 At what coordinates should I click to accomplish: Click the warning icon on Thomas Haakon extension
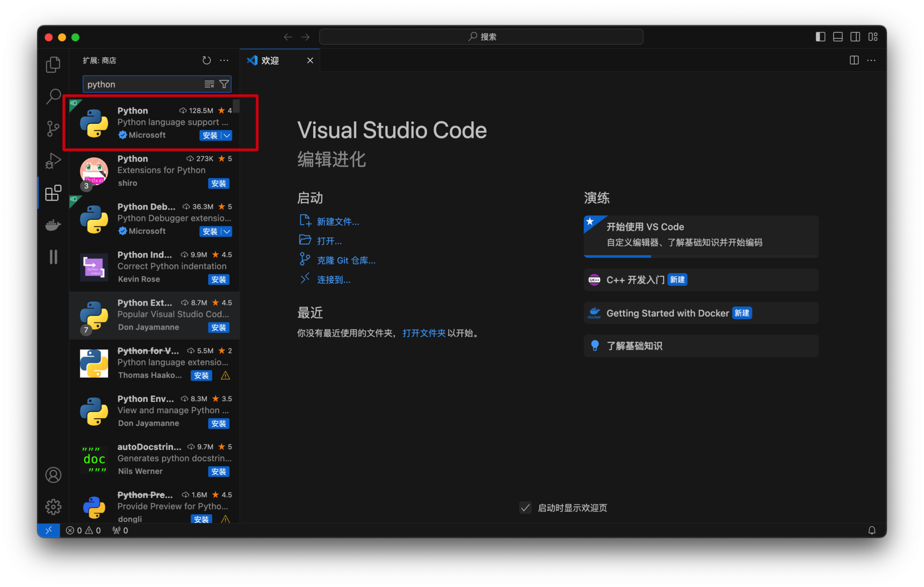click(x=225, y=376)
